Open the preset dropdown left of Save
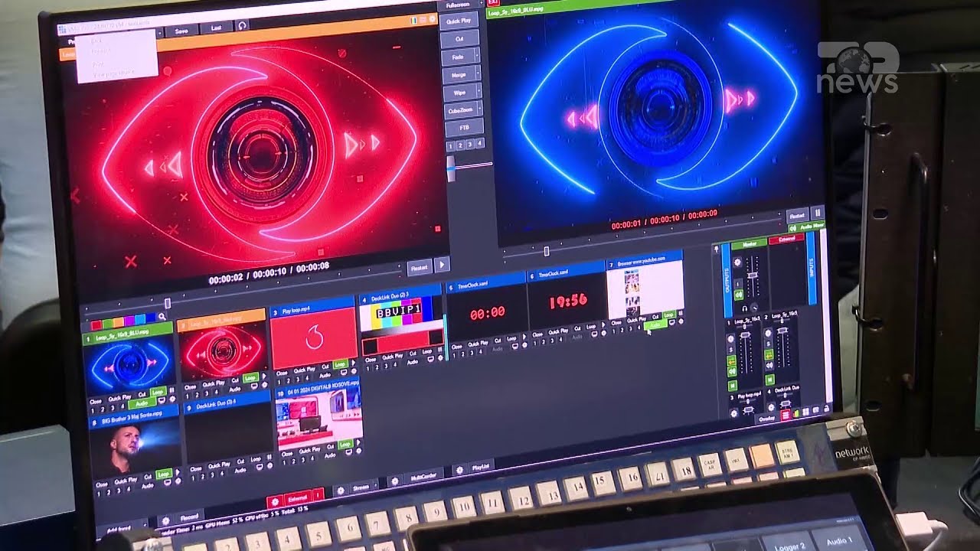 pos(160,33)
